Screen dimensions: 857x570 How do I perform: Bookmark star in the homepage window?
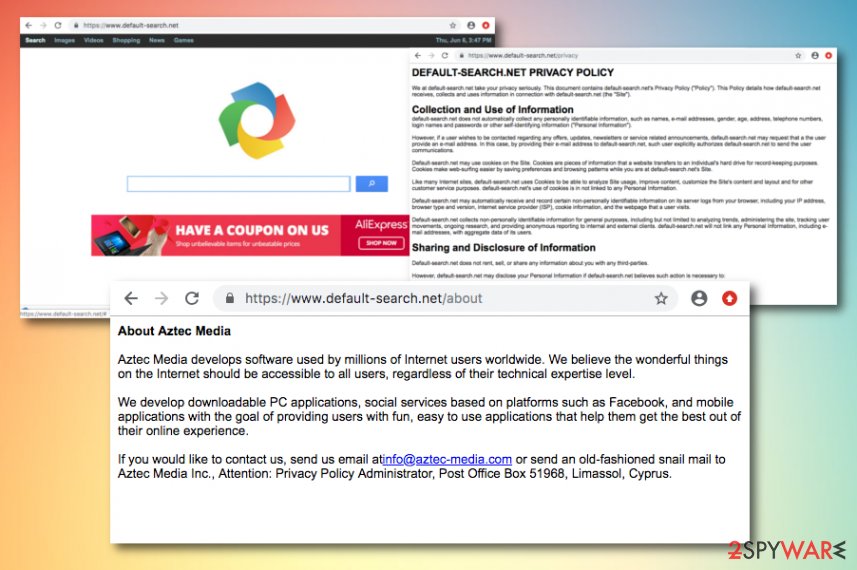coord(453,25)
